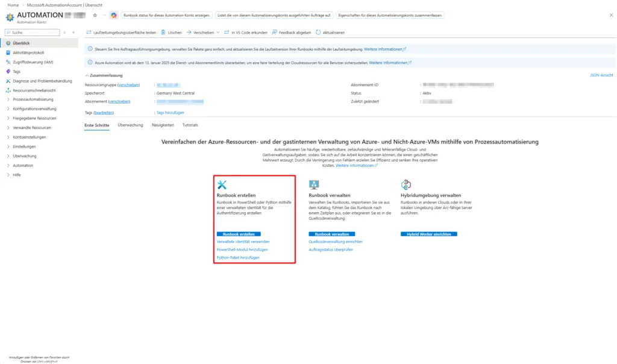Open the Copilot icon in the header
This screenshot has width=617, height=364.
113,15
